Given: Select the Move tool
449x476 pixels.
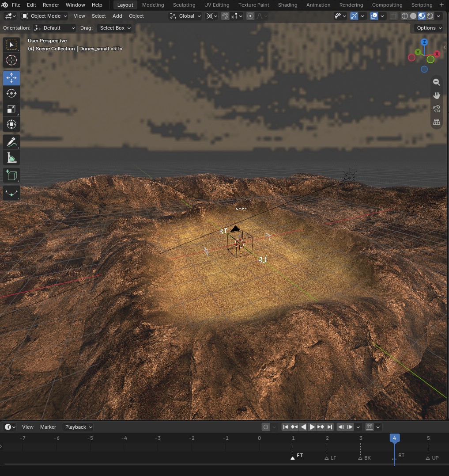Looking at the screenshot, I should click(11, 78).
